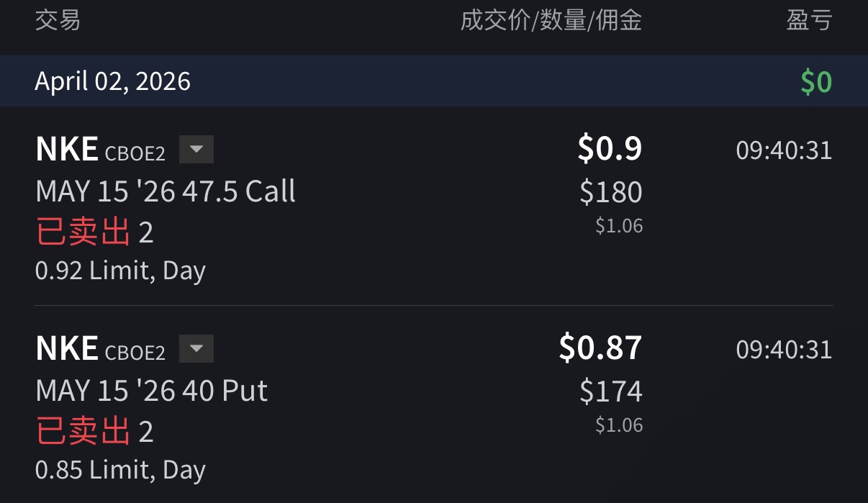
Task: Click the red 已卖出 label on the Put trade
Action: [83, 432]
